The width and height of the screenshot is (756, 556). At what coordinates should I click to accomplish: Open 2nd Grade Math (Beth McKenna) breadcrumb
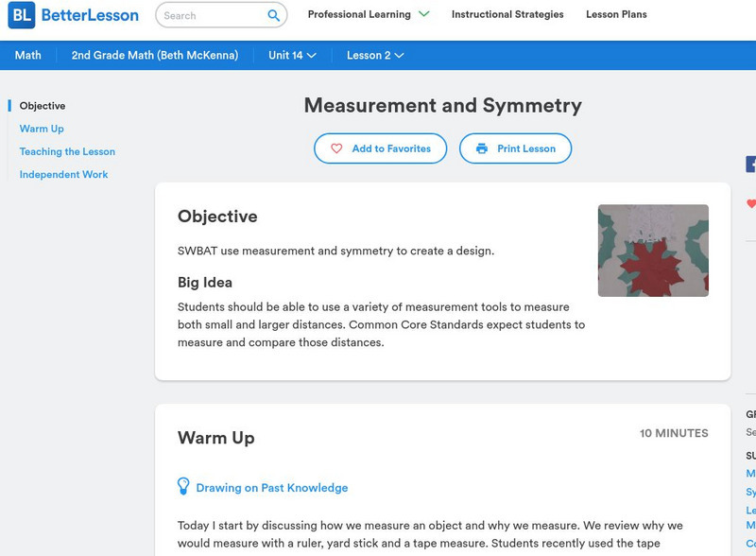[155, 56]
